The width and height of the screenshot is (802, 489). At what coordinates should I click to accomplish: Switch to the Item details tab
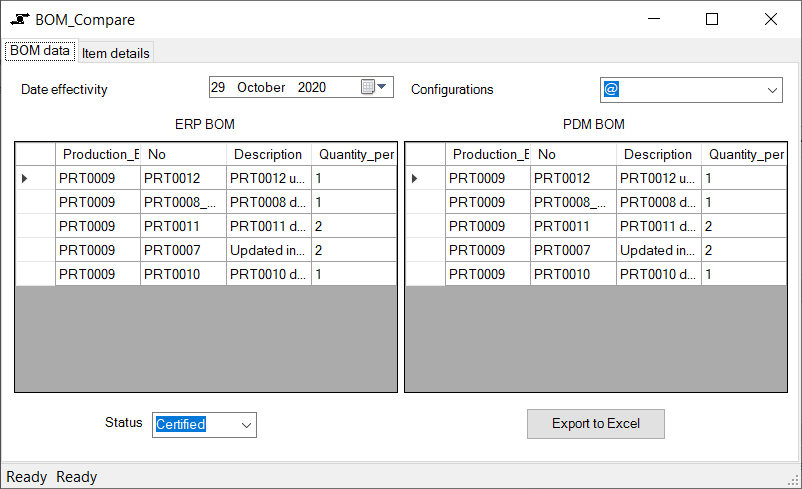pos(116,53)
